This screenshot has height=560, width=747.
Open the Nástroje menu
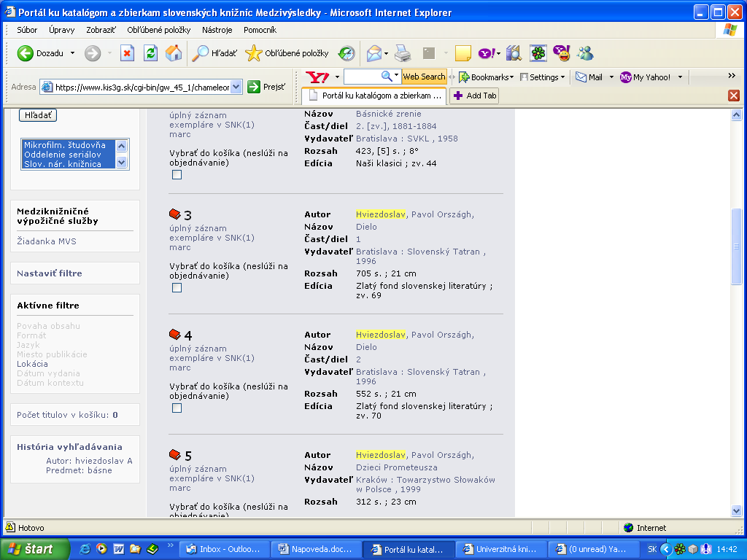[217, 30]
